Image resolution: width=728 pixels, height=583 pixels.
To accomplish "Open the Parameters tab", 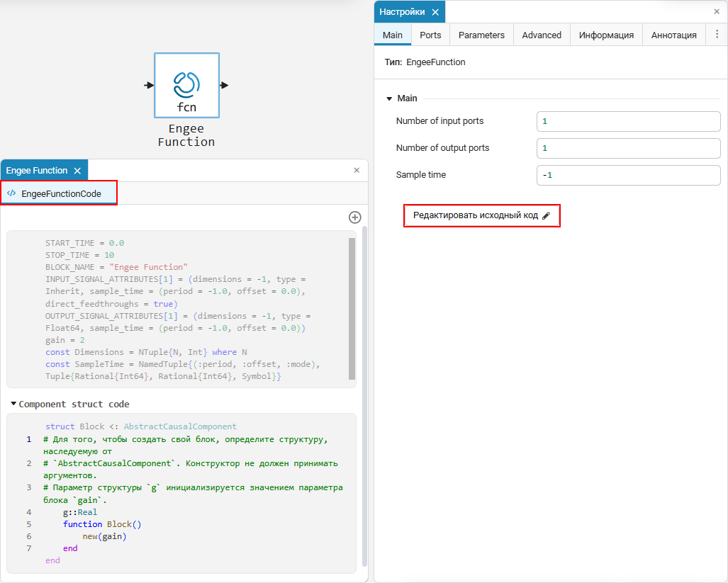I will pos(481,35).
